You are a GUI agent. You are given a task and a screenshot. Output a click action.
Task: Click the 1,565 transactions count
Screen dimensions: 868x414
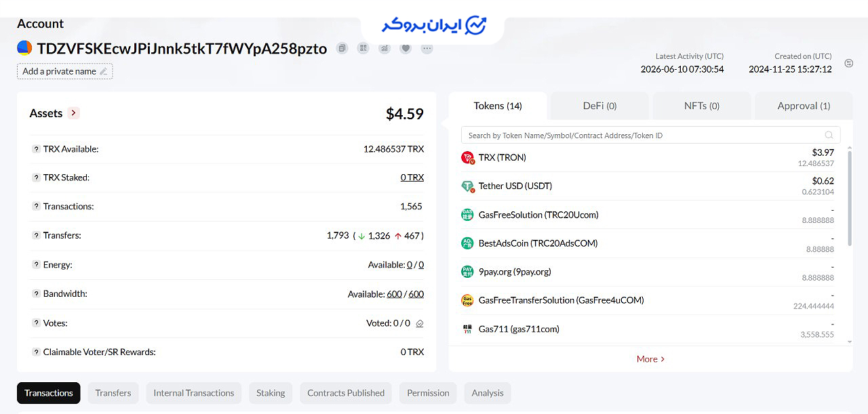tap(412, 207)
